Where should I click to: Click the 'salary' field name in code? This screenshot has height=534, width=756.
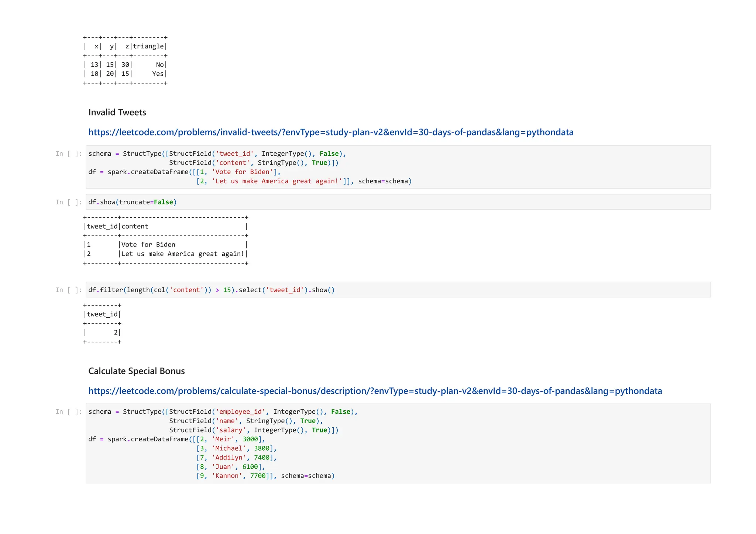pos(231,430)
